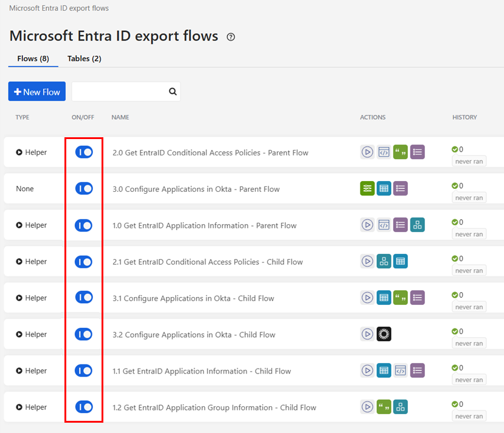
Task: Click the teal grid icon in the 1.0 Parent Flow row
Action: [x=417, y=225]
